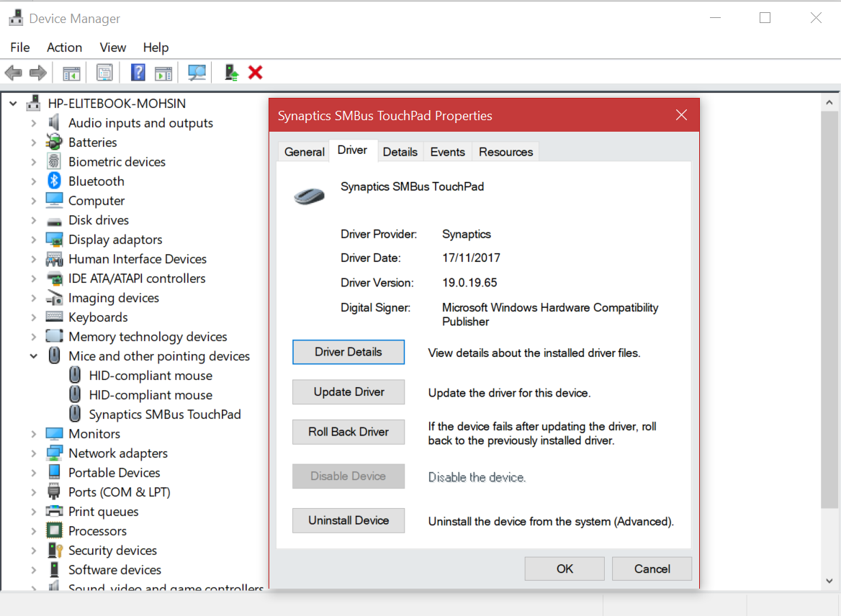Open the Help menu
841x616 pixels.
pos(156,47)
